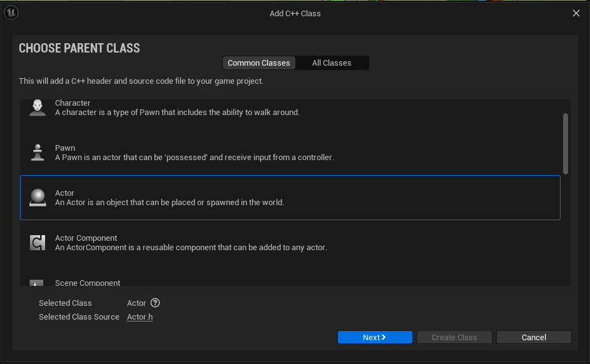
Task: Switch to the All Classes tab
Action: [x=332, y=63]
